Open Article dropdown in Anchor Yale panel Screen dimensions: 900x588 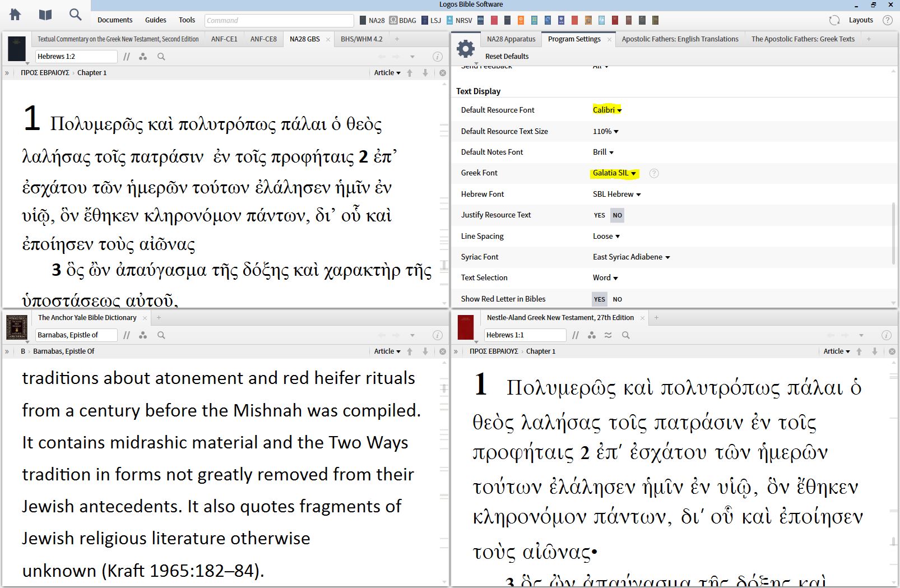tap(387, 351)
